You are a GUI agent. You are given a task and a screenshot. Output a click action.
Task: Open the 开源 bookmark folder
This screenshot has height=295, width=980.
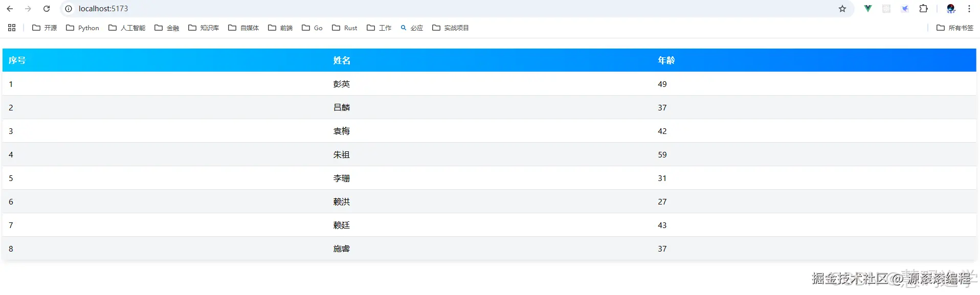(44, 28)
